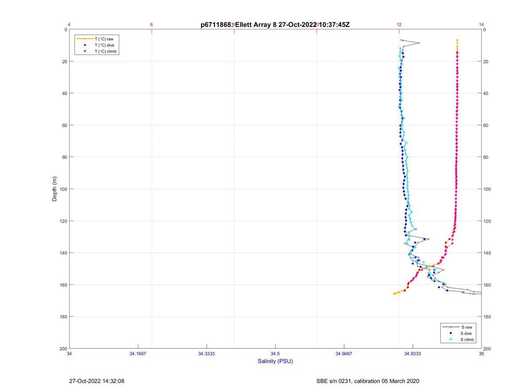This screenshot has height=392, width=532.
Task: Click the salinity tick label 34 at axis origin
Action: coord(69,353)
